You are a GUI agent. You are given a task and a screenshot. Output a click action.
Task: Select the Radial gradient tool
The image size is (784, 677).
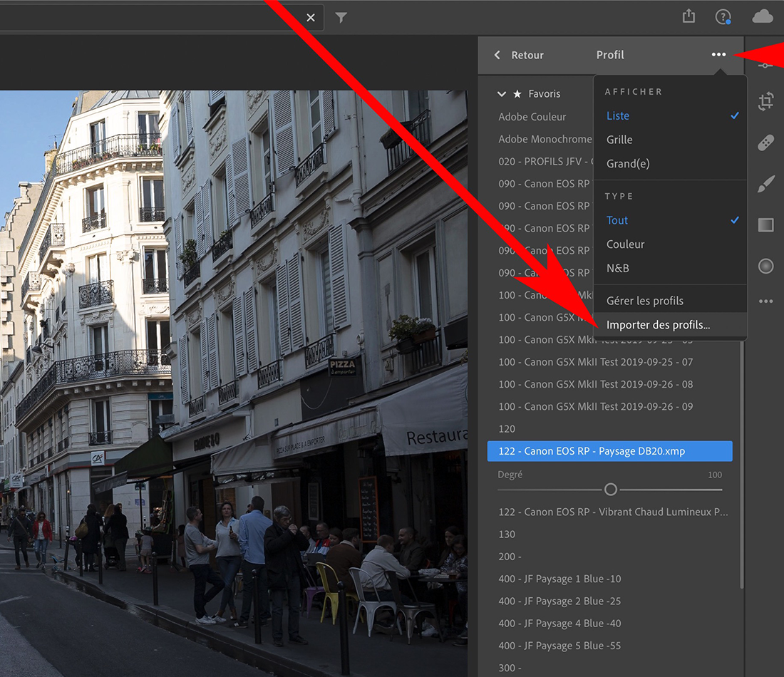[765, 267]
